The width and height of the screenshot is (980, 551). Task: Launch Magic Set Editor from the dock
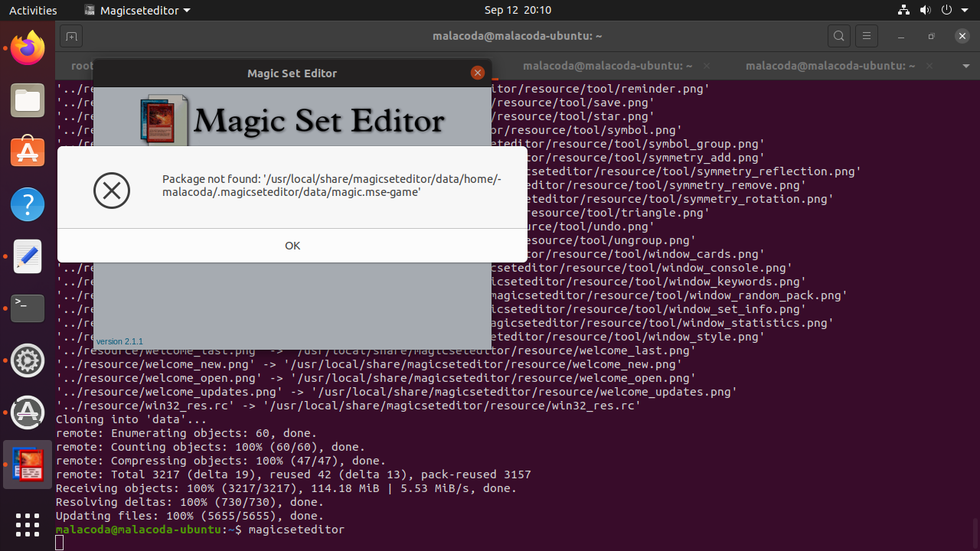(x=28, y=464)
